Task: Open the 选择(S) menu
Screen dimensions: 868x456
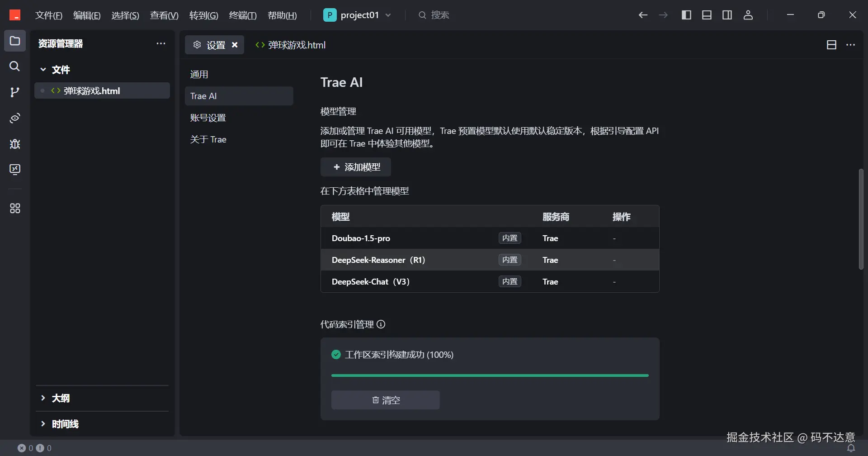Action: point(125,15)
